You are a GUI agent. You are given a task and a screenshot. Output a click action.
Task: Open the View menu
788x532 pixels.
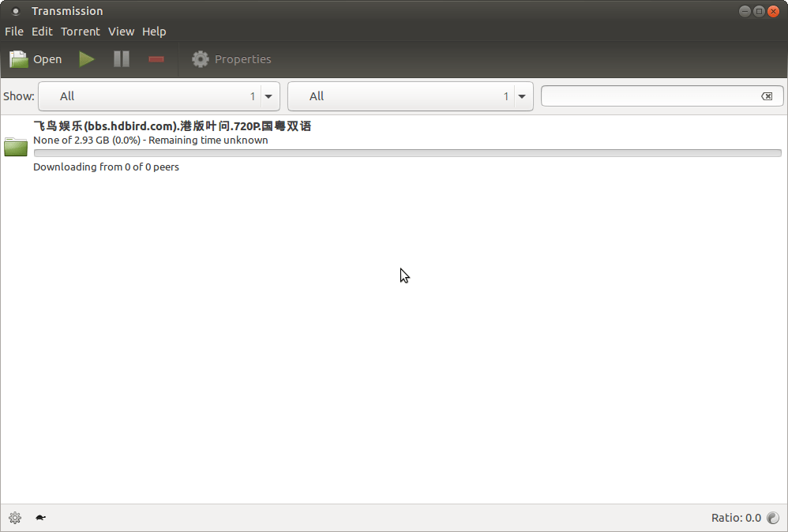coord(121,32)
